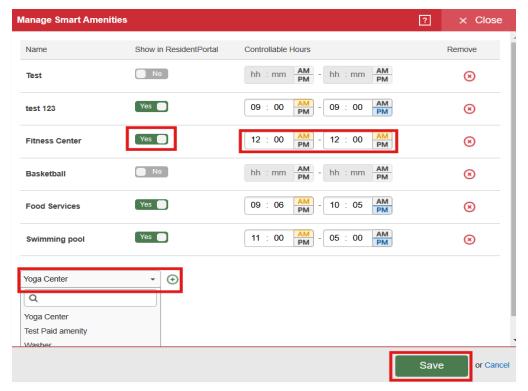Viewport: 528px width, 391px height.
Task: Click the dialog vertical scrollbar
Action: (513, 178)
